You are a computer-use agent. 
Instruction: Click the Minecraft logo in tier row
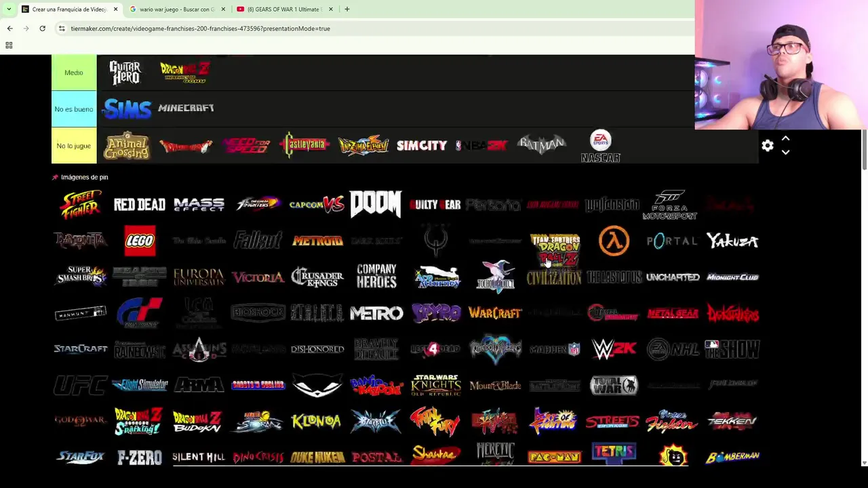coord(186,108)
